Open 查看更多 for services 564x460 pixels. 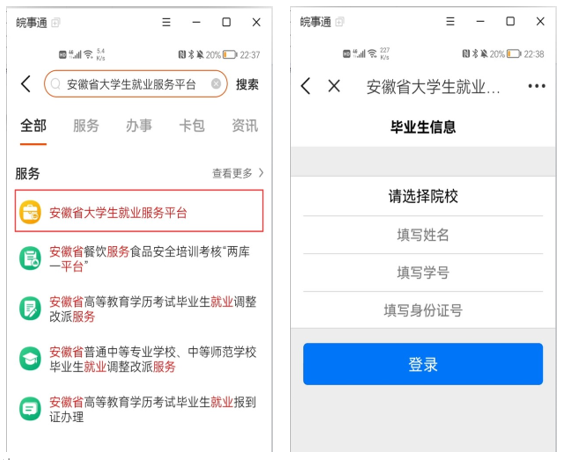(x=232, y=173)
